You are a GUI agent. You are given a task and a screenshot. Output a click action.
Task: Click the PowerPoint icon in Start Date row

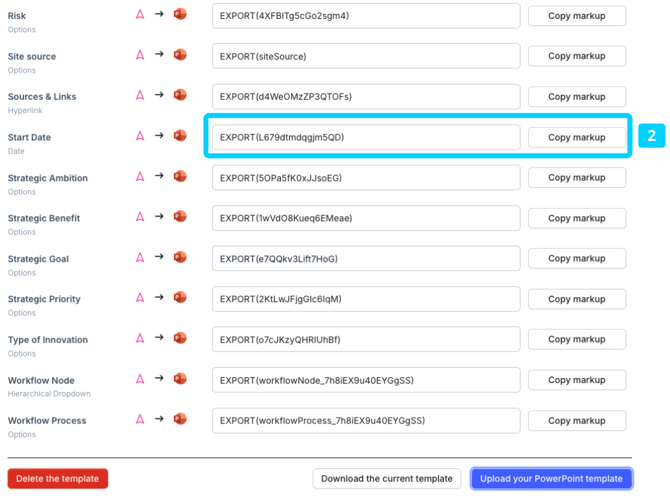click(x=180, y=136)
